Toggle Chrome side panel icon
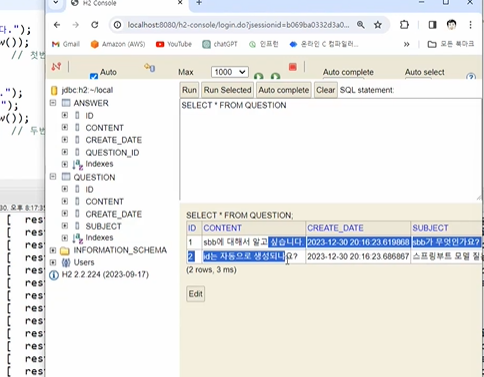The height and width of the screenshot is (377, 484). [432, 25]
